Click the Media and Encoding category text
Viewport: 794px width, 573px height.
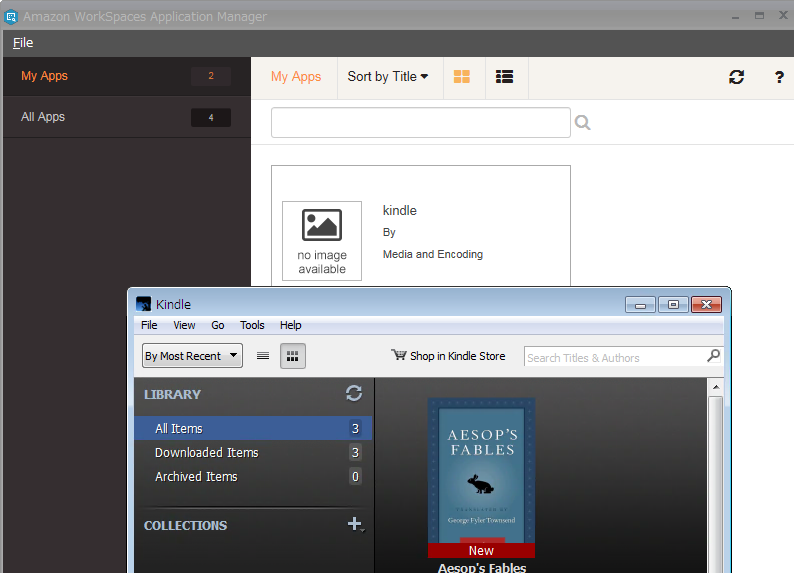point(432,254)
